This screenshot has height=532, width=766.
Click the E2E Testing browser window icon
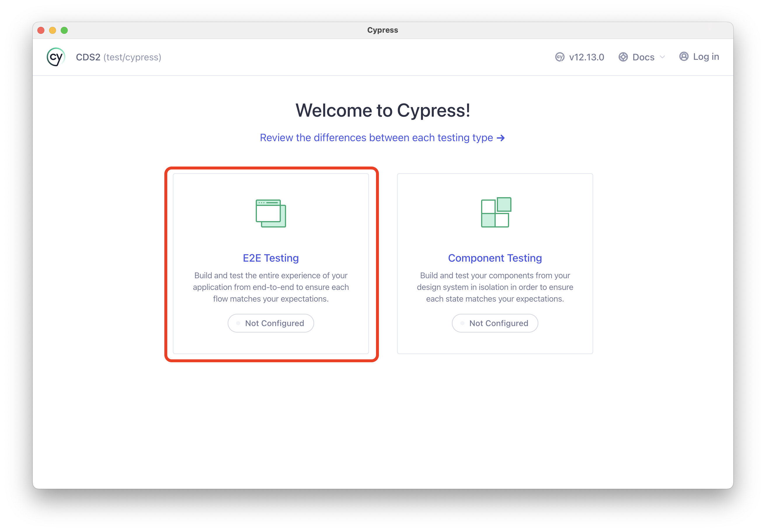coord(271,213)
